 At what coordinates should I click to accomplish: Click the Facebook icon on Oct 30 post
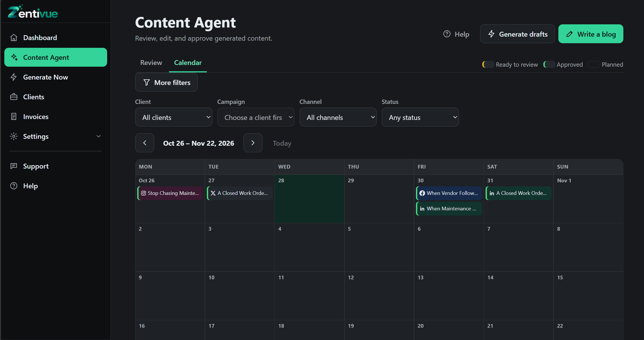(x=422, y=193)
